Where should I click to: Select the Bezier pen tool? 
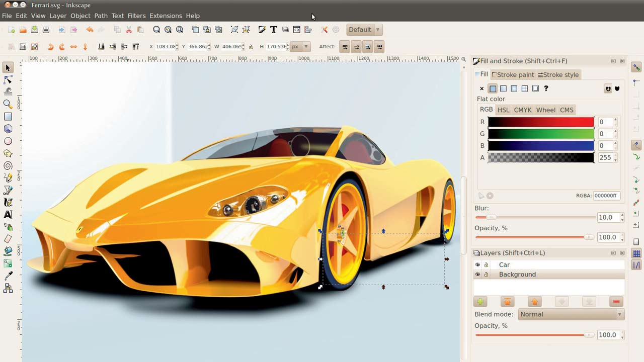(8, 190)
